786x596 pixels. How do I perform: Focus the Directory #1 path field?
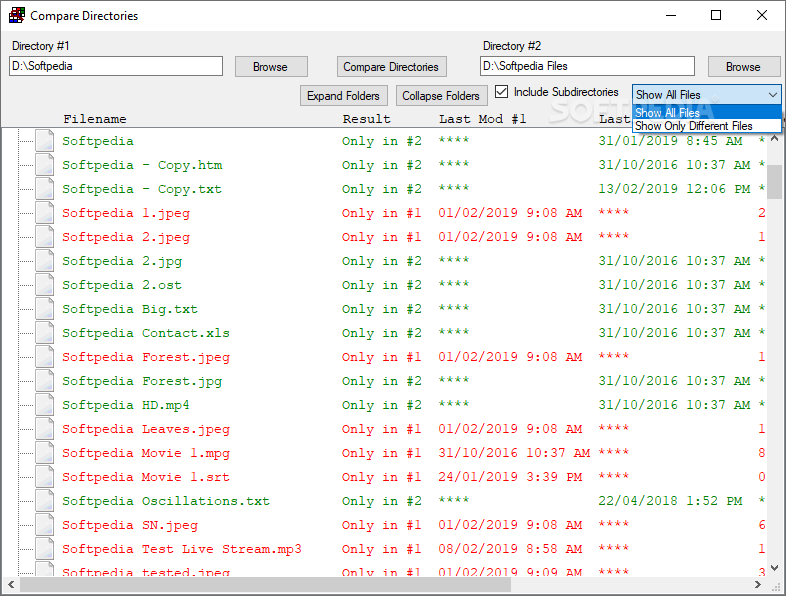(116, 66)
